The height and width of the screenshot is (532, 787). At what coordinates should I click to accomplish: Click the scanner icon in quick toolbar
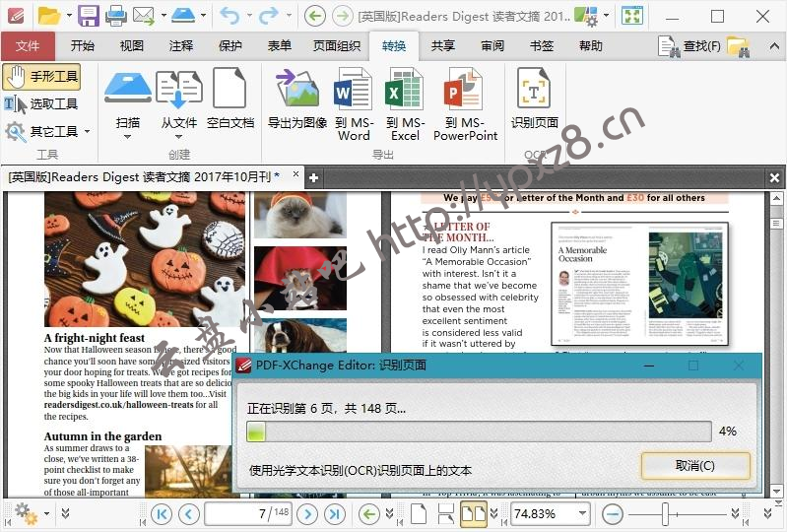click(183, 16)
